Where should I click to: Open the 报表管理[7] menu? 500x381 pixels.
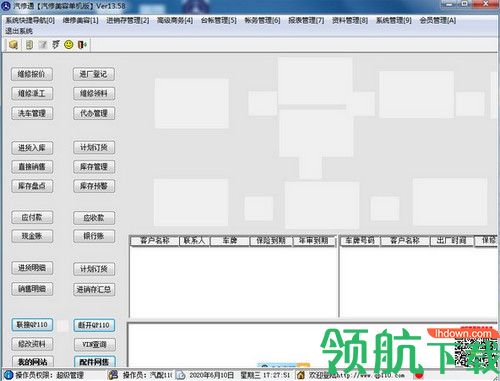coord(306,21)
